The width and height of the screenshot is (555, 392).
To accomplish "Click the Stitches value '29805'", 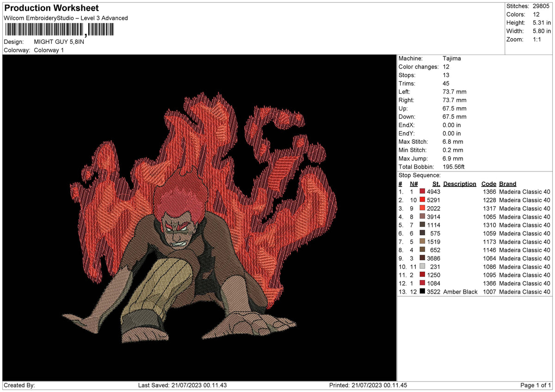I will click(x=542, y=6).
